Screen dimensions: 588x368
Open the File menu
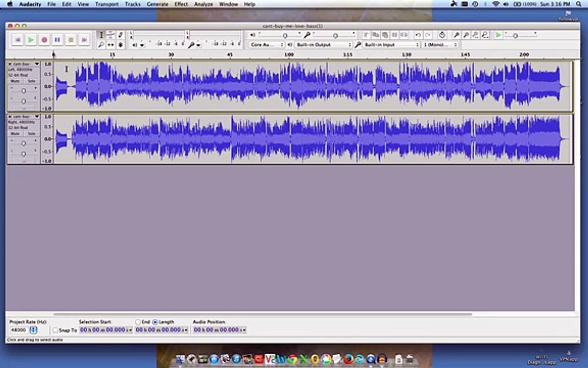pyautogui.click(x=52, y=4)
